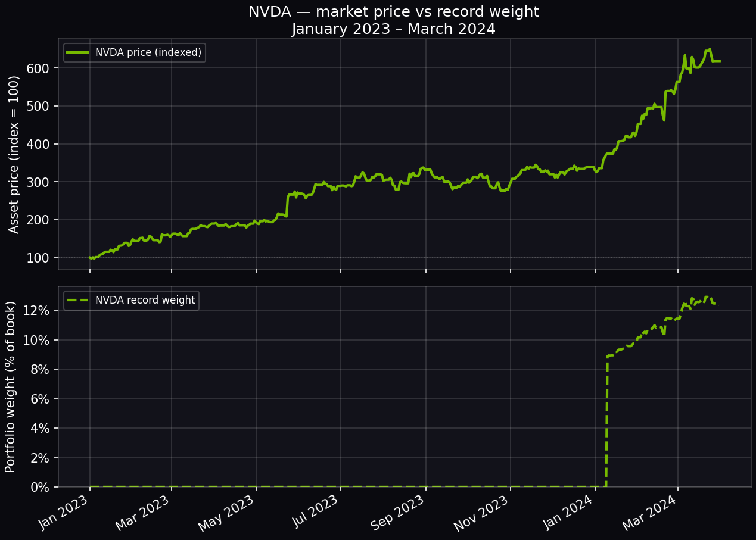Click the dashed green line sample in weight legend

[78, 301]
